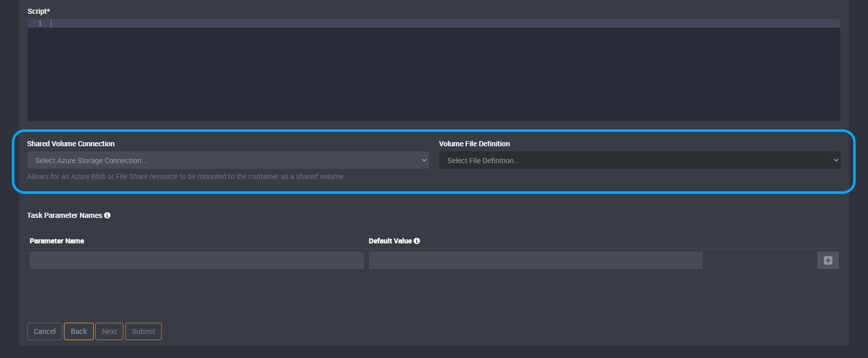This screenshot has height=358, width=868.
Task: Click the Default Value column header text
Action: pyautogui.click(x=390, y=241)
